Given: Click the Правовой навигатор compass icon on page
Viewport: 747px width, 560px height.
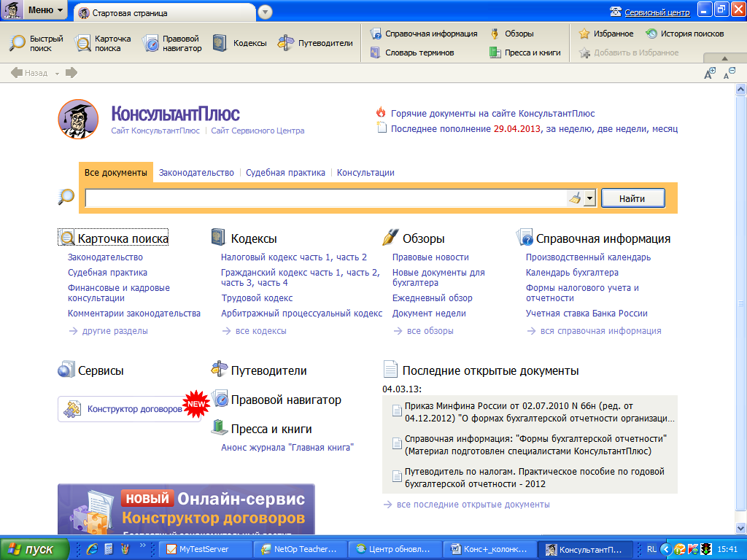Looking at the screenshot, I should [220, 399].
